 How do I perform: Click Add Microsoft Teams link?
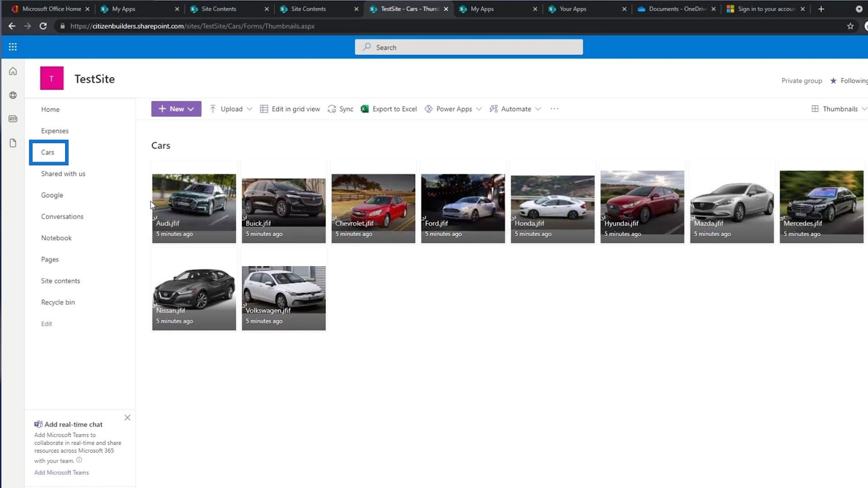pos(61,472)
